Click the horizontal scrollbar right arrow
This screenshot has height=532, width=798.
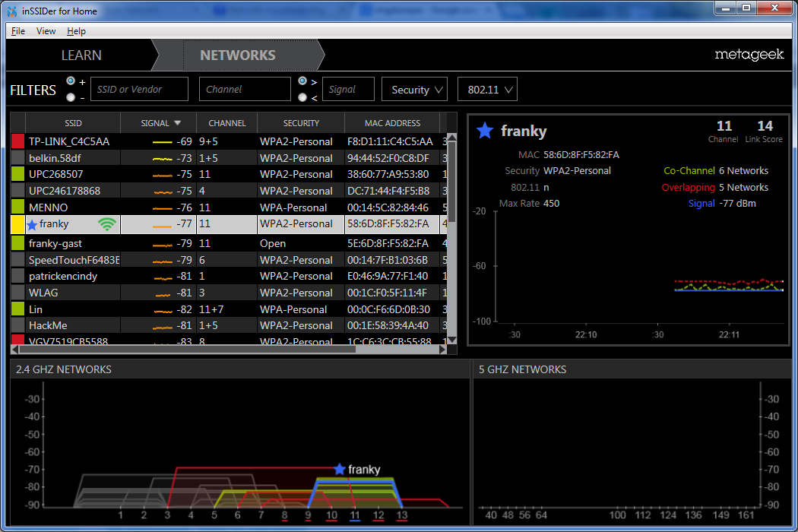click(x=443, y=350)
